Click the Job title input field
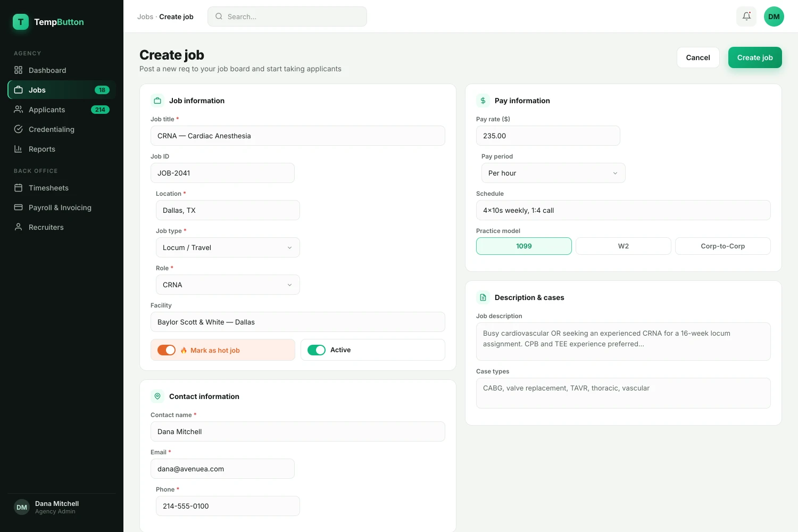 point(298,136)
